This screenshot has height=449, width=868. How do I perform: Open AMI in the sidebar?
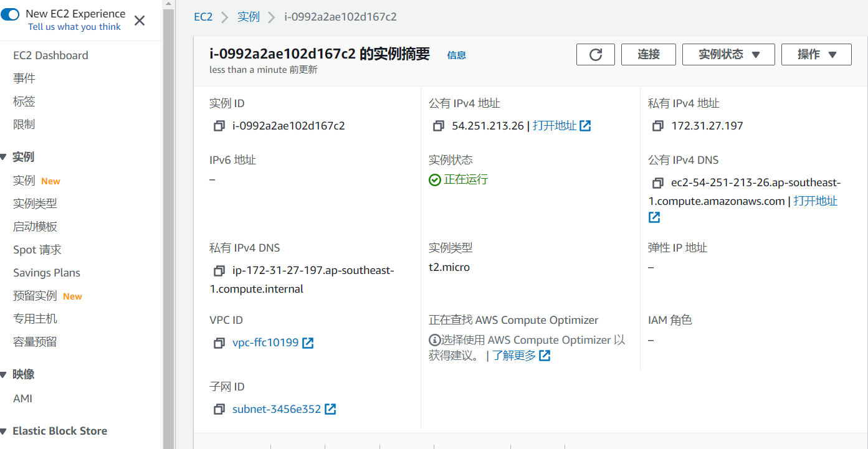coord(22,399)
